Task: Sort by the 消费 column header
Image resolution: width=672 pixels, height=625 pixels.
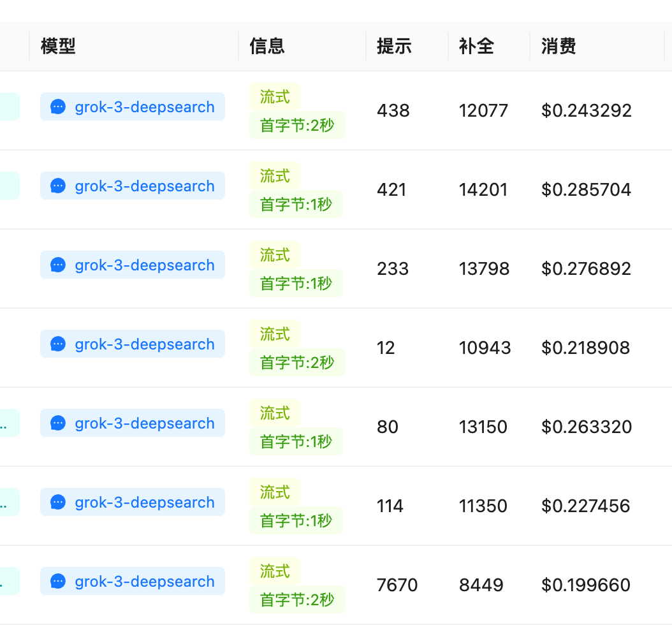Action: 557,46
